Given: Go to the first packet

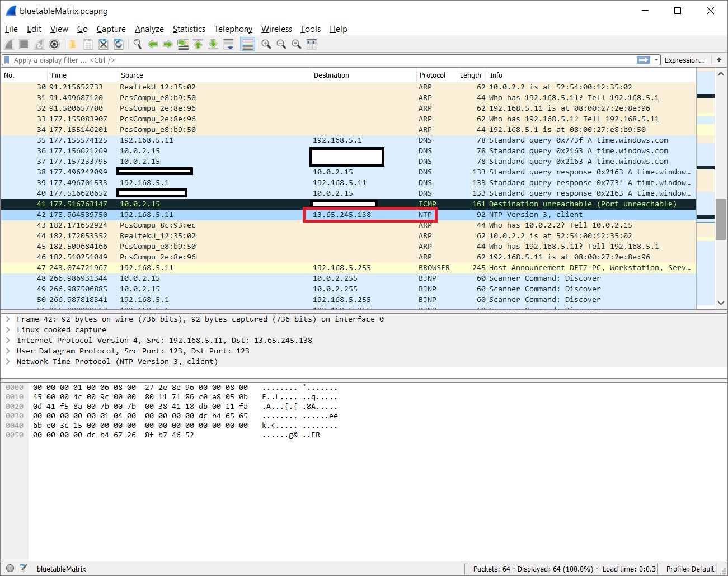Looking at the screenshot, I should point(198,44).
